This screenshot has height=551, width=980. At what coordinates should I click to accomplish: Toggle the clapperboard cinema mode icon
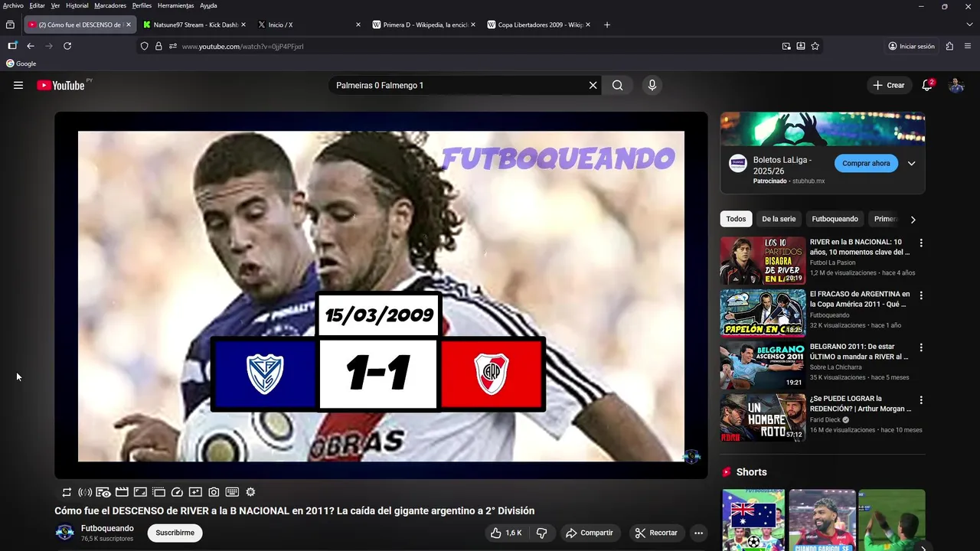(122, 492)
